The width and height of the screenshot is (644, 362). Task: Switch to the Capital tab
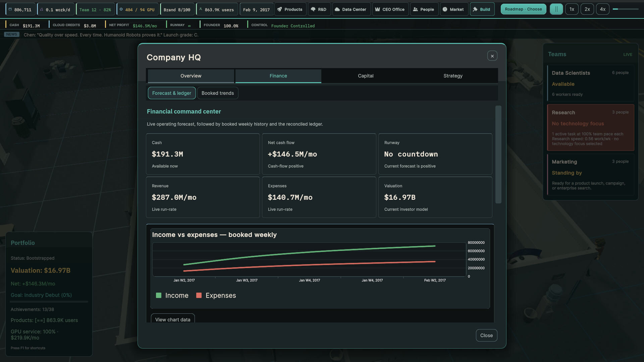coord(366,76)
